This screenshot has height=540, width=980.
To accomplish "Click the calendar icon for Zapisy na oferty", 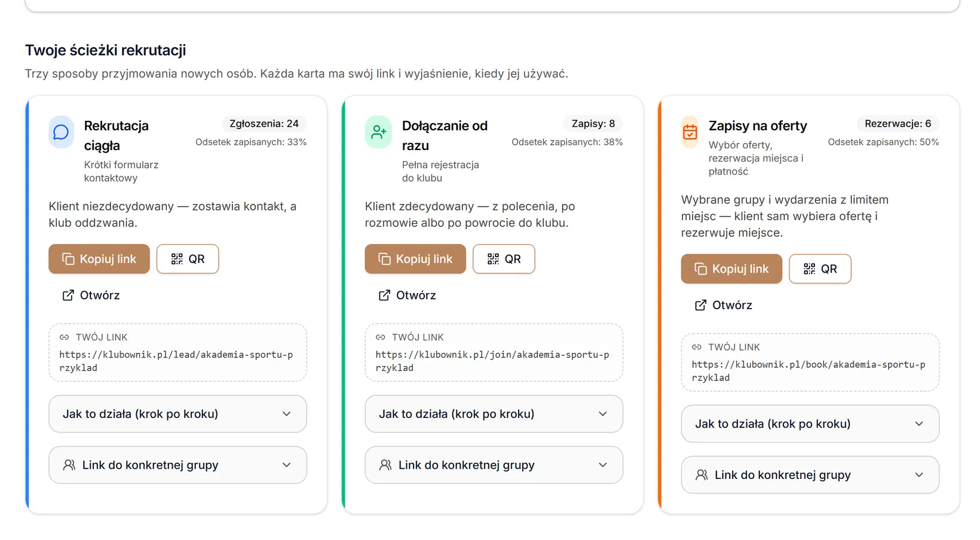I will [x=690, y=132].
